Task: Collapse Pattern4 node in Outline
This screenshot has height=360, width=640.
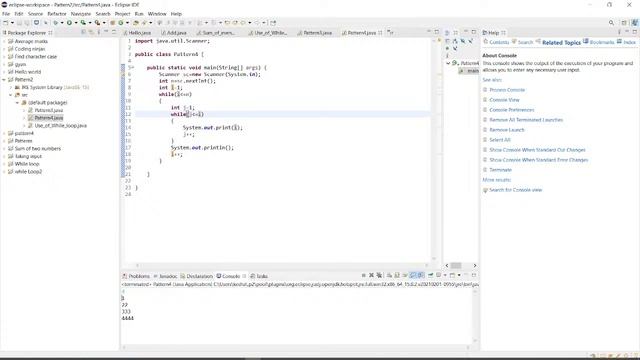Action: coord(448,63)
